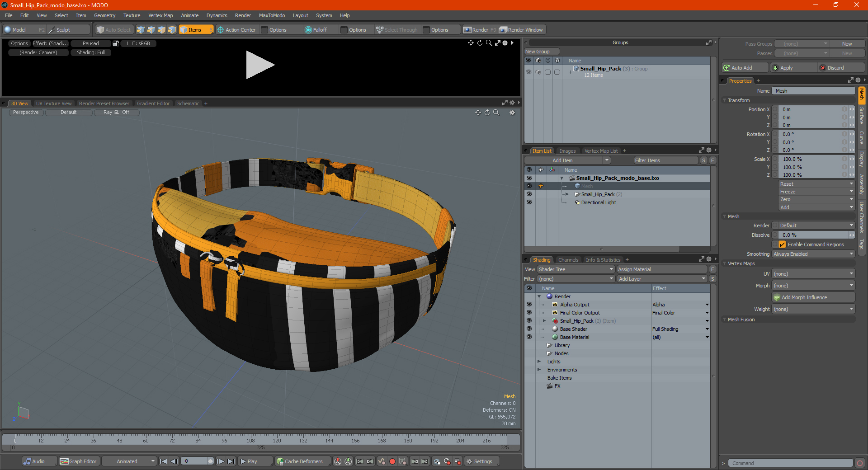Toggle Enable Command Regions checkbox
The image size is (868, 470).
(782, 244)
